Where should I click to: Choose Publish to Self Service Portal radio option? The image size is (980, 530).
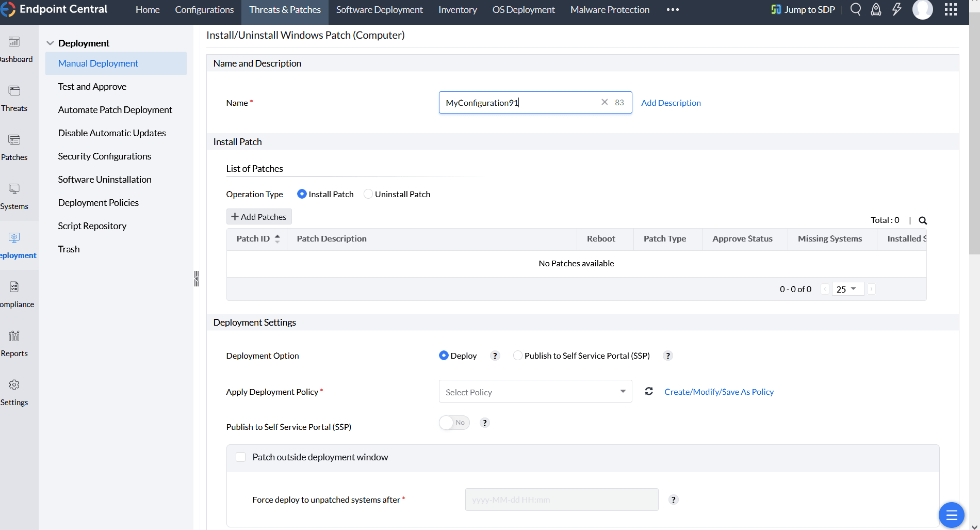tap(517, 356)
